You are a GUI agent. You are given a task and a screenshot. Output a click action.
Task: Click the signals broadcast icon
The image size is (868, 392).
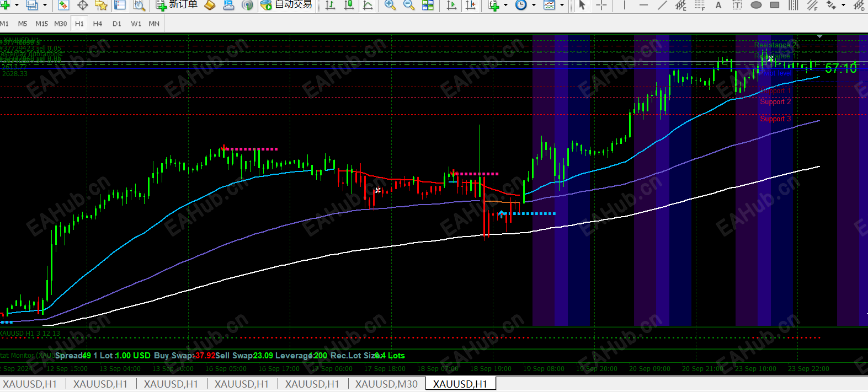pos(248,5)
